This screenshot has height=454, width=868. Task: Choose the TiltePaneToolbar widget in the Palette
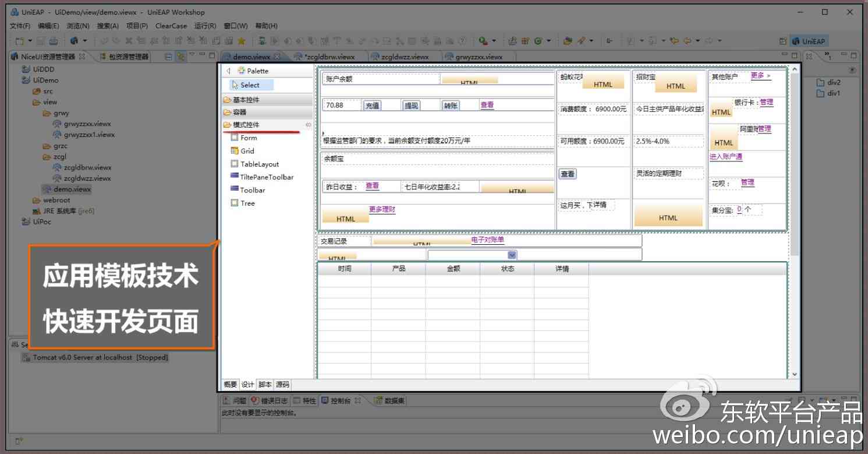tap(262, 177)
